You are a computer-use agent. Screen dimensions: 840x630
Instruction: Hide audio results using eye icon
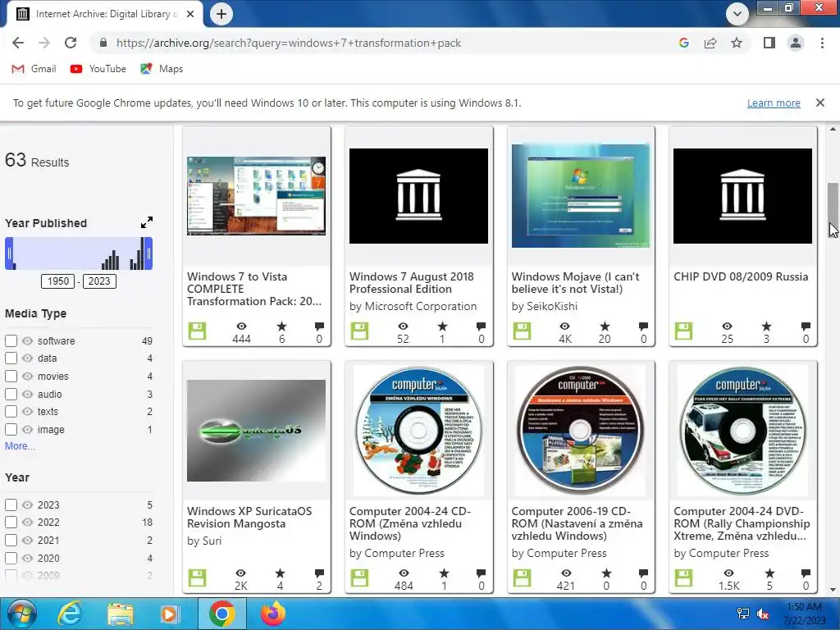point(27,394)
